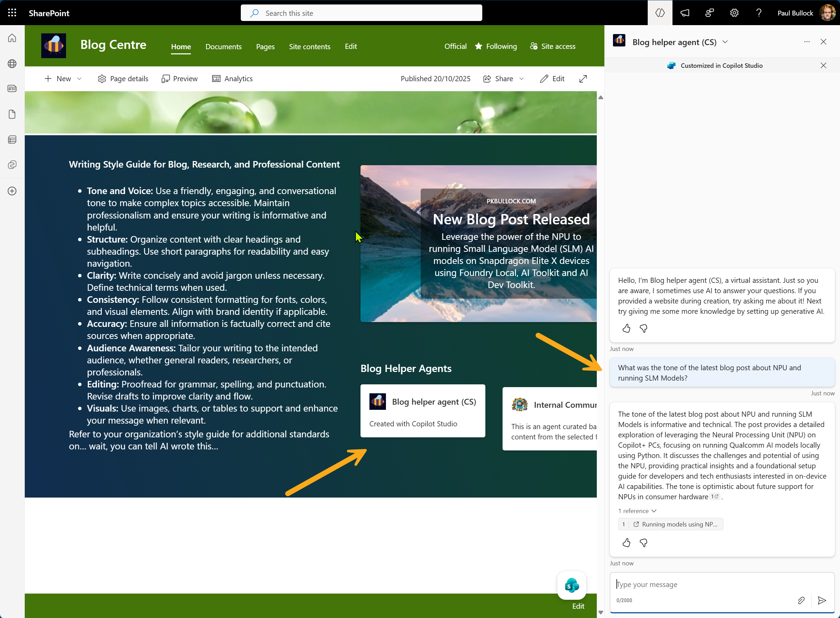Click the globe icon in left rail
This screenshot has width=840, height=618.
[12, 64]
